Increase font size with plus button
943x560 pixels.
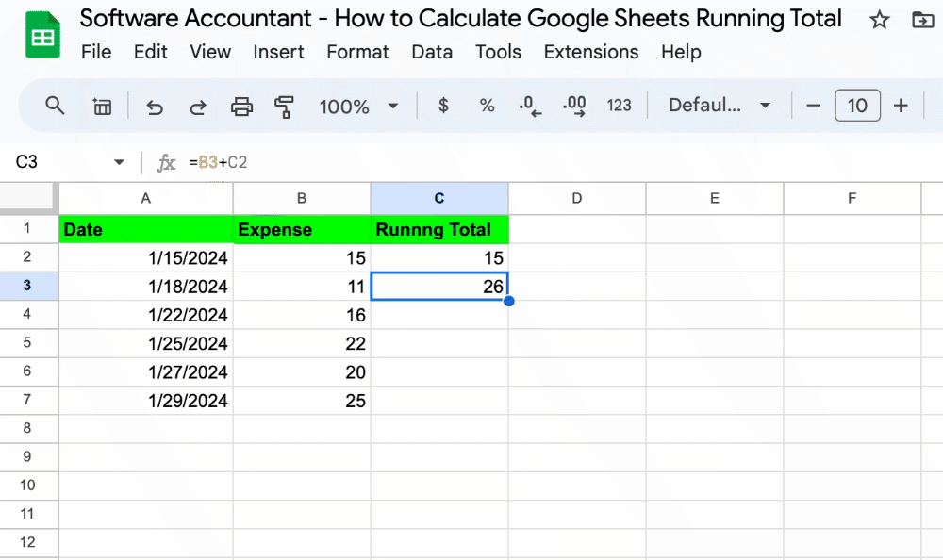(x=901, y=106)
